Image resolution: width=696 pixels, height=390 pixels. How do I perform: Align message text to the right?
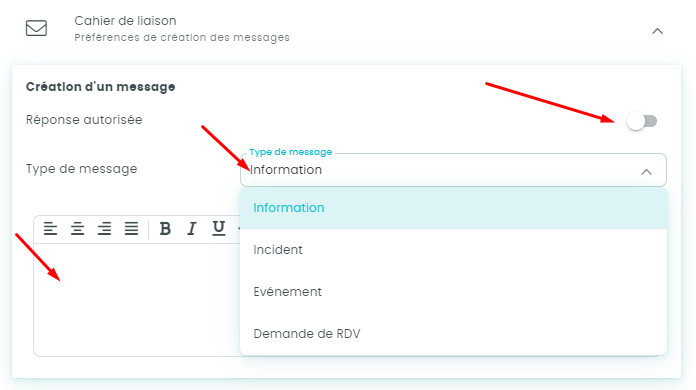click(x=104, y=228)
